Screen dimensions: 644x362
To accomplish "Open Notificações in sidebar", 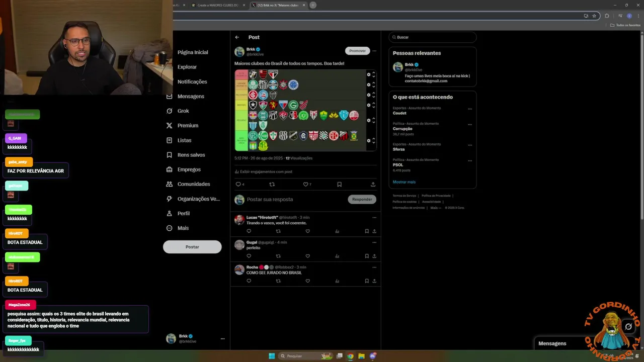I will click(x=192, y=81).
